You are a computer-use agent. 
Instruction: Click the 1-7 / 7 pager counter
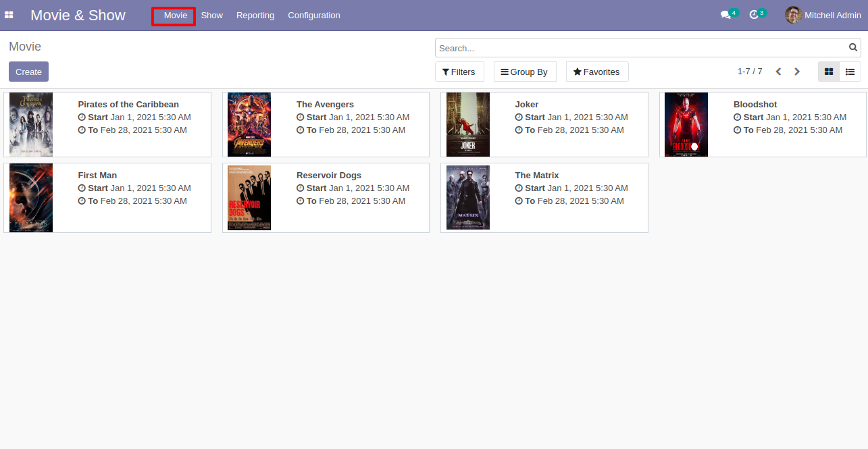[x=750, y=72]
